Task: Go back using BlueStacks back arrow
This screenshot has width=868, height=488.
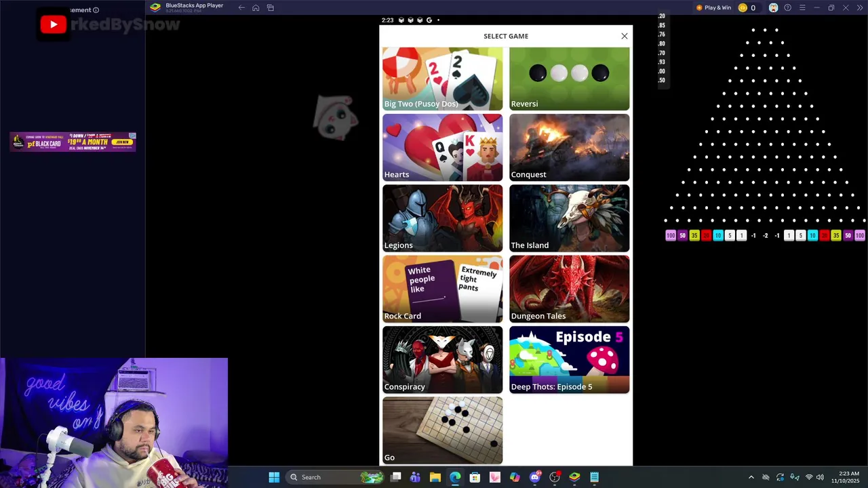Action: (241, 7)
